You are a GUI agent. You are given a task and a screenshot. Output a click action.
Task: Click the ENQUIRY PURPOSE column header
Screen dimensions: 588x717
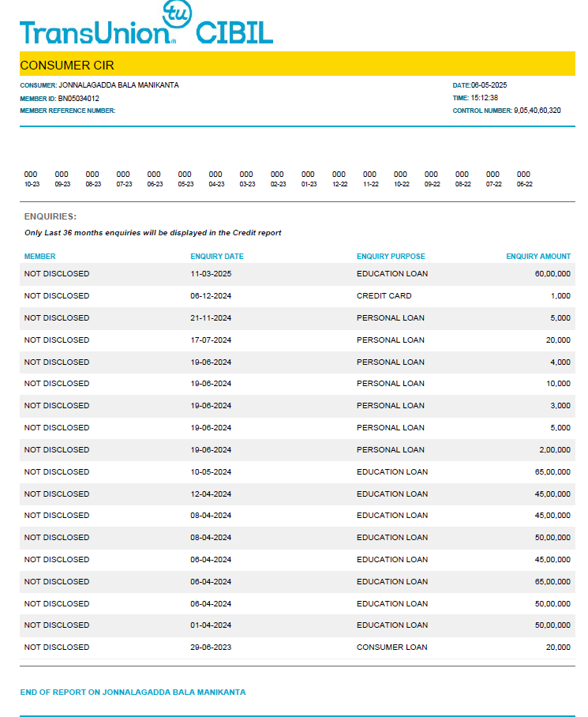click(391, 257)
